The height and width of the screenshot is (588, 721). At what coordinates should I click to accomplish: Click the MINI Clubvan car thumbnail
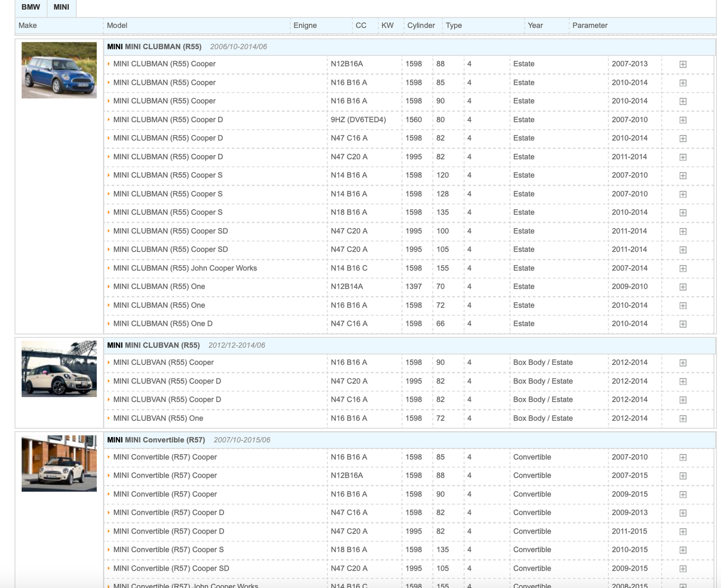click(x=59, y=369)
